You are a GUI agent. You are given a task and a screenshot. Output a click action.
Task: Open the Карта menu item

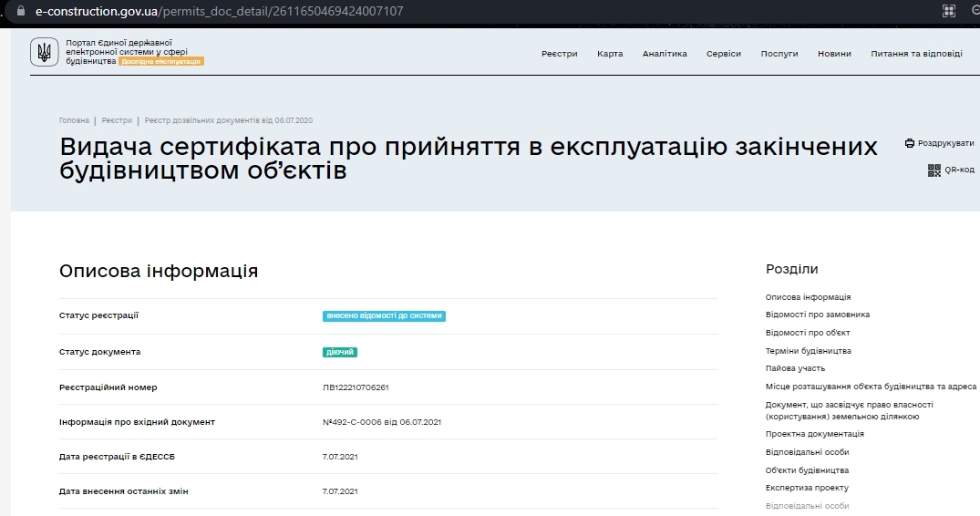coord(610,54)
